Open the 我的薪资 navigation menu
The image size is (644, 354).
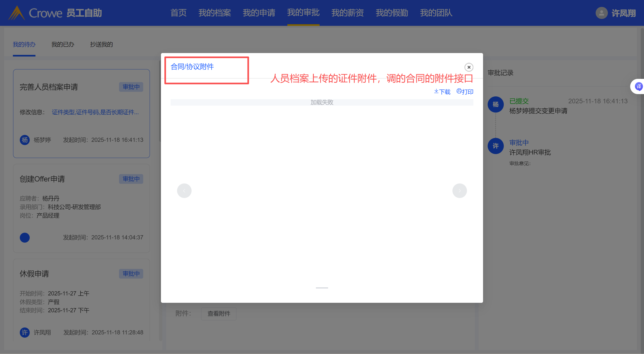(347, 13)
